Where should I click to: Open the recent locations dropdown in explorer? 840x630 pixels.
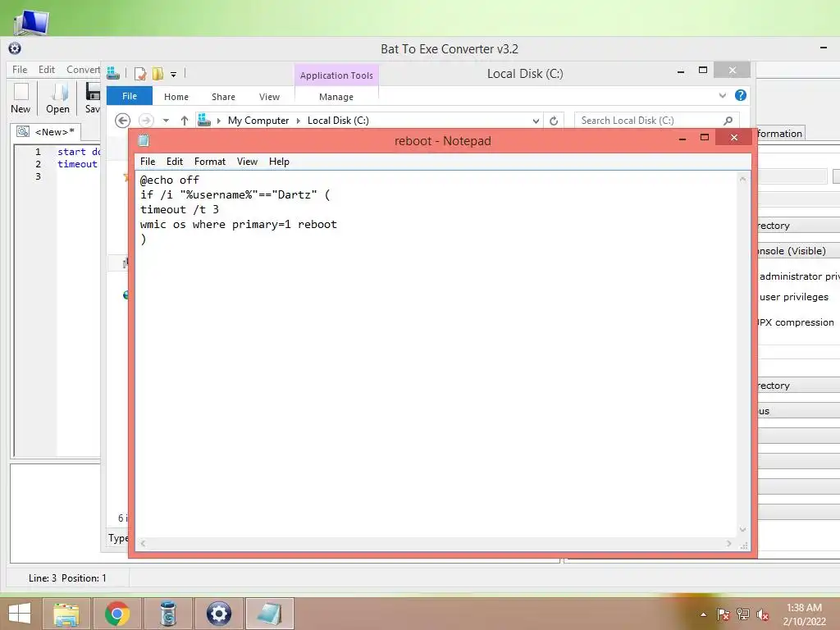pyautogui.click(x=166, y=121)
